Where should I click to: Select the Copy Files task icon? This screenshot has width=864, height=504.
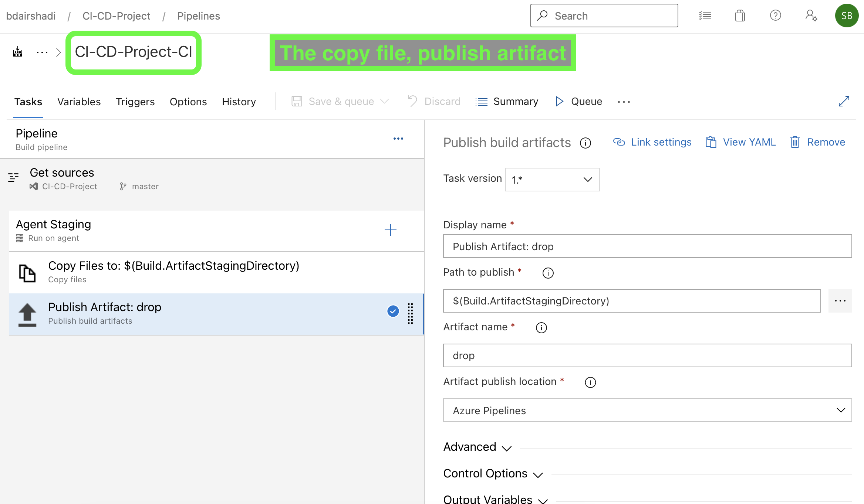coord(27,272)
